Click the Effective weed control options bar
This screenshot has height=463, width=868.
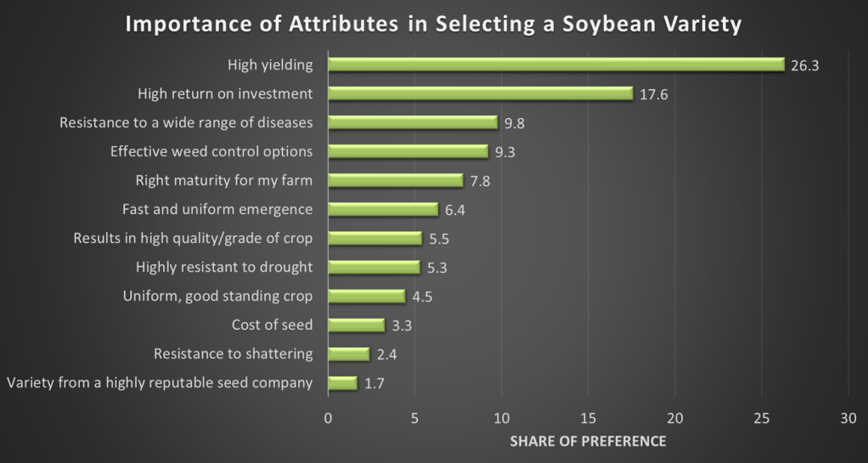[x=408, y=151]
